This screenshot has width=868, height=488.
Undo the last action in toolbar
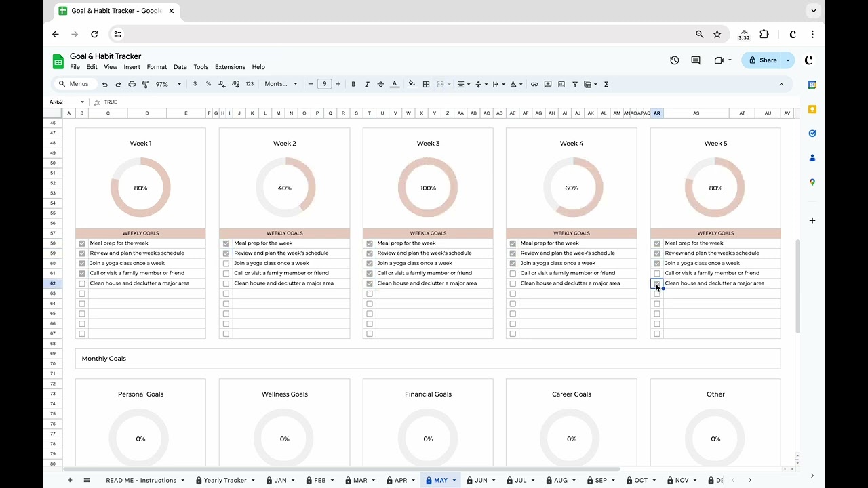(x=104, y=84)
